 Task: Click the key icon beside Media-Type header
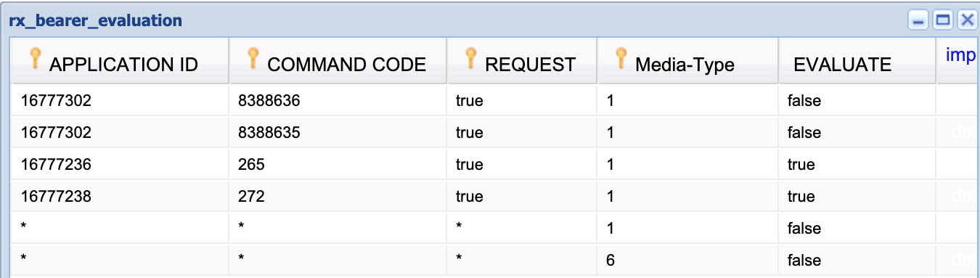620,59
